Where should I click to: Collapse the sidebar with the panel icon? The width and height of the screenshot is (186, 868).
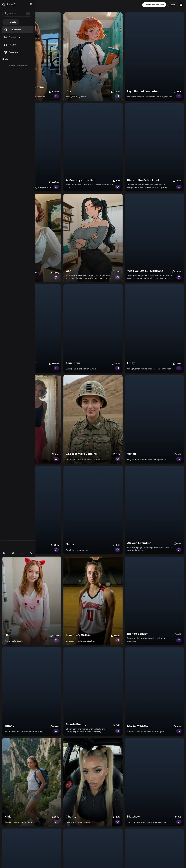coord(31,4)
